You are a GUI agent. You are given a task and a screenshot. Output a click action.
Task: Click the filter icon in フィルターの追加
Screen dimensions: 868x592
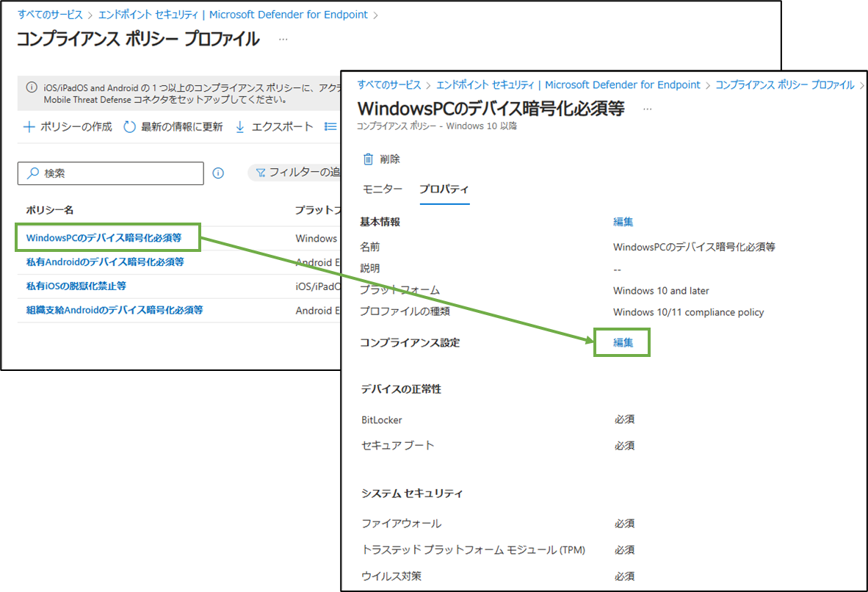(x=261, y=173)
